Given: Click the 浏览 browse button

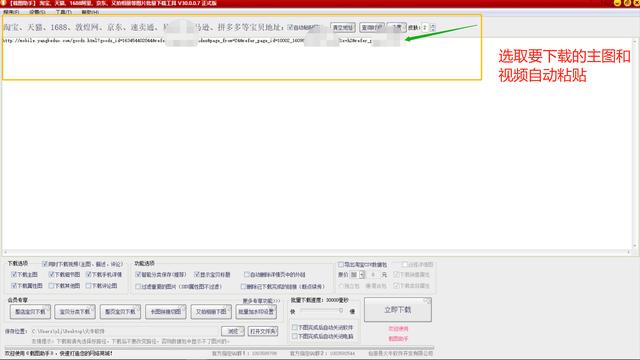Looking at the screenshot, I should pos(233,331).
